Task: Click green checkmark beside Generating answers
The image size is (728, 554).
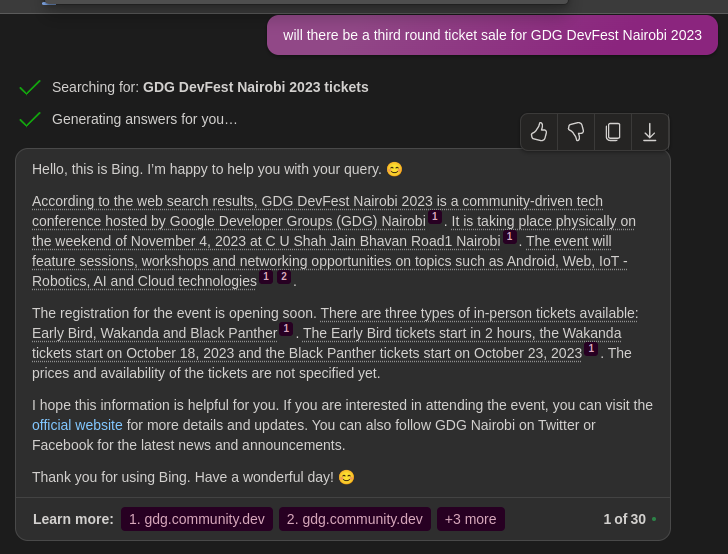Action: point(30,119)
